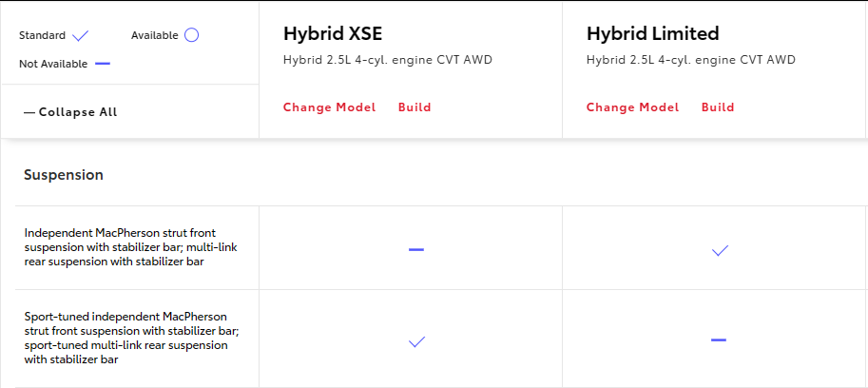Click the Hybrid Limited checkmark for standard MacPherson suspension

point(720,251)
